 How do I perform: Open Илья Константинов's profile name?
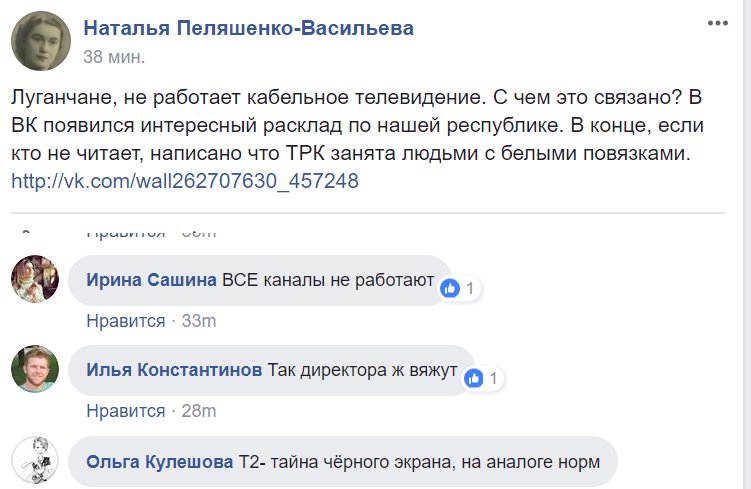(x=175, y=371)
